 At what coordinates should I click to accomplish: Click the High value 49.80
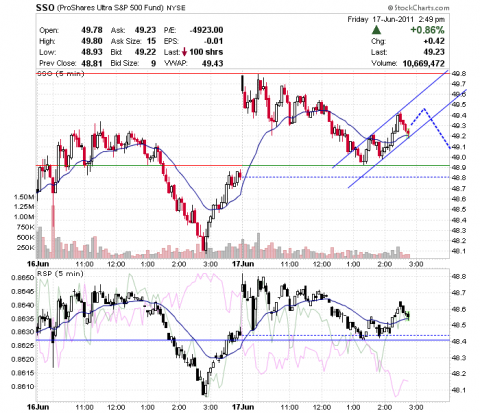pos(92,41)
